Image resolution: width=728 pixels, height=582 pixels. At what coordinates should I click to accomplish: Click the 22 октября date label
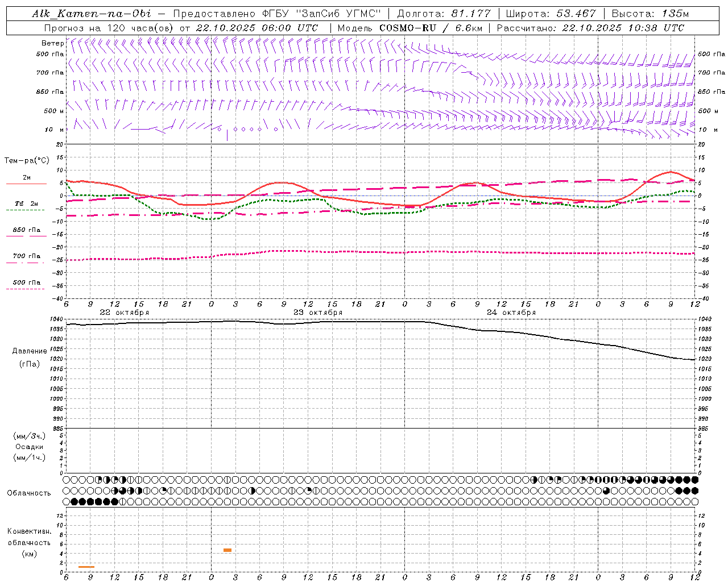(x=125, y=313)
